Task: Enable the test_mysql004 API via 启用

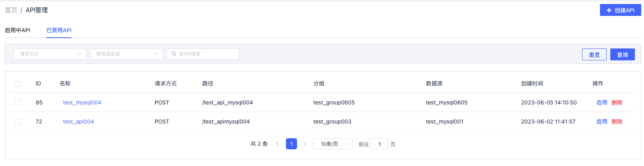Action: pos(602,102)
